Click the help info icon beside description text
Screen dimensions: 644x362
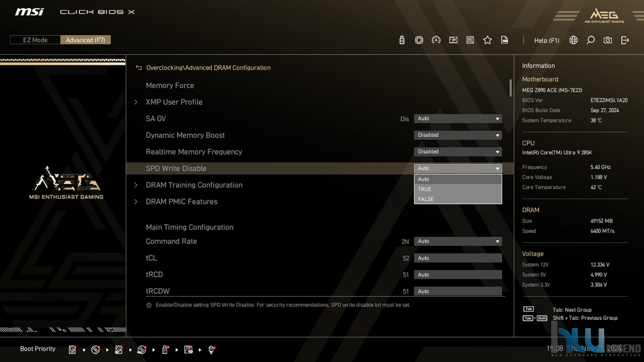tap(149, 305)
